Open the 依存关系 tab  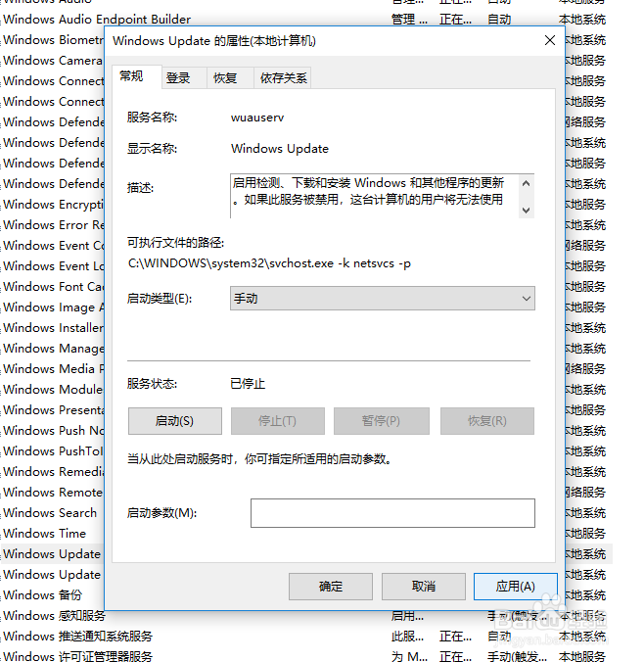coord(283,78)
